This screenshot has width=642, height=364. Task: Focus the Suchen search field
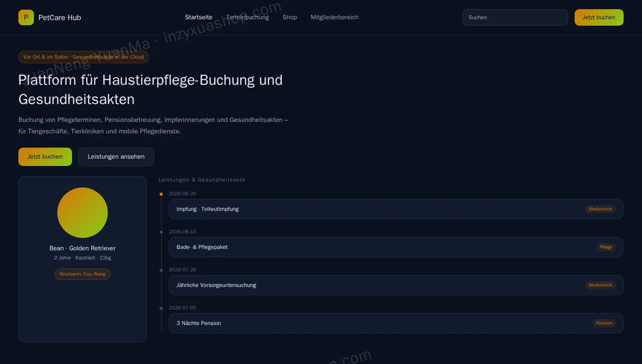(515, 17)
